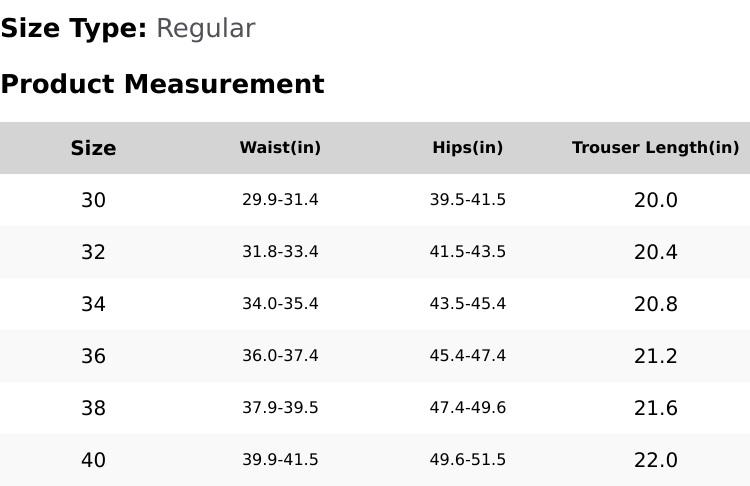Screen dimensions: 750x486
Task: Click size 34 in the table
Action: coord(93,304)
